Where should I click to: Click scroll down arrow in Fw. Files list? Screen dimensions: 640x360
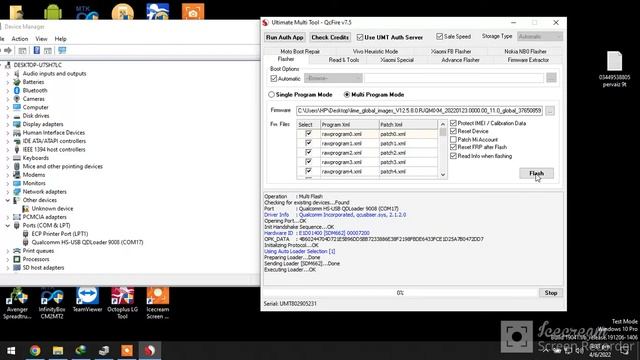coord(443,174)
